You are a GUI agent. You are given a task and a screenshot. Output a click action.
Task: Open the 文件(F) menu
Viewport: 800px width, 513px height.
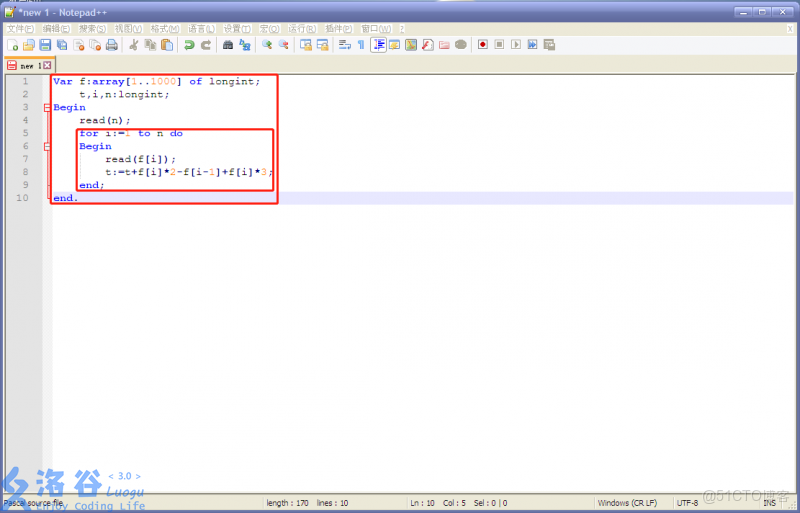20,29
